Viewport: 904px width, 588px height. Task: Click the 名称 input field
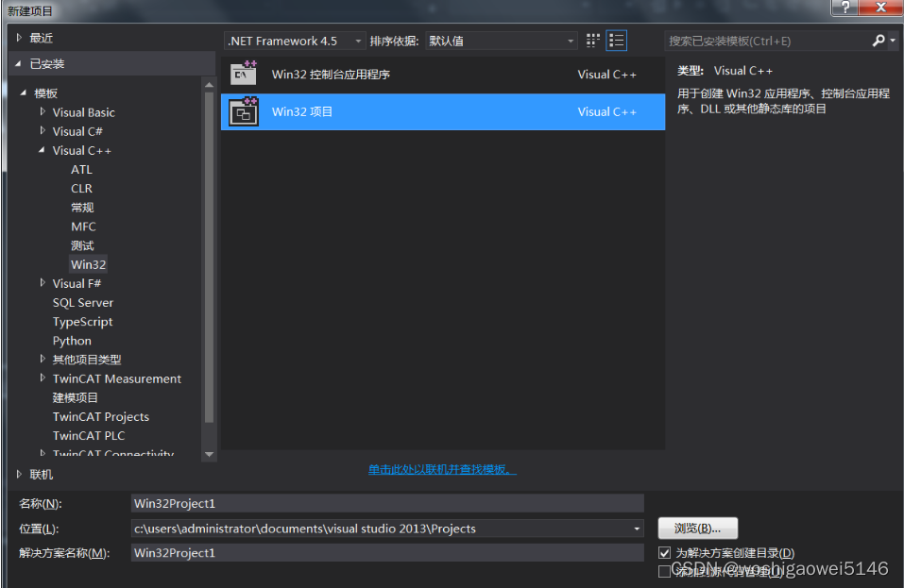(387, 503)
